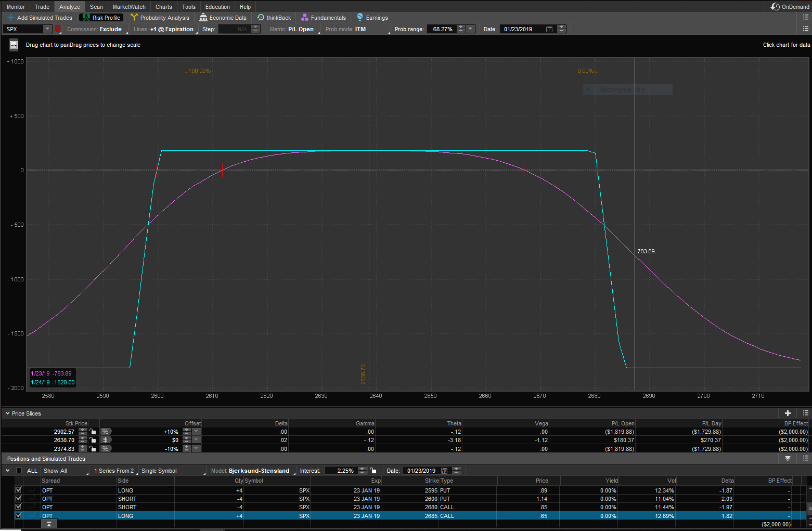812x531 pixels.
Task: Open the Economic Data section
Action: click(x=223, y=18)
